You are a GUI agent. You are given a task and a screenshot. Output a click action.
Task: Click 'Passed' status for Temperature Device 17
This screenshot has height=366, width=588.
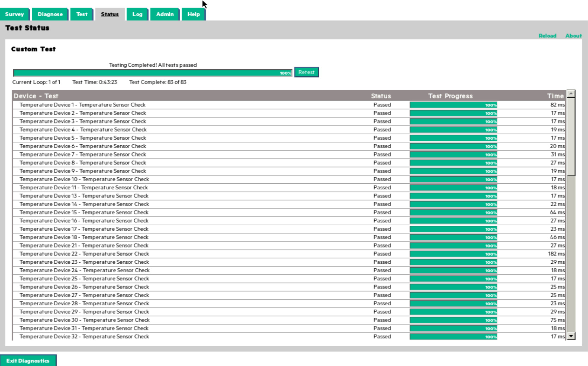click(382, 229)
